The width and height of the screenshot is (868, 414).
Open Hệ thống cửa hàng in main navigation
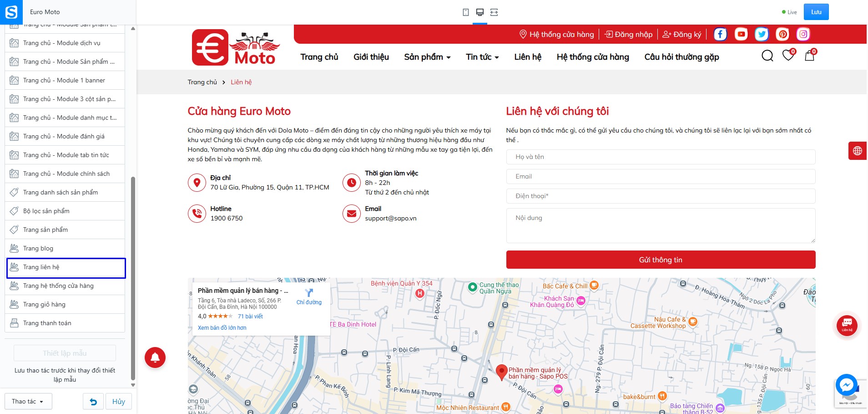point(593,57)
